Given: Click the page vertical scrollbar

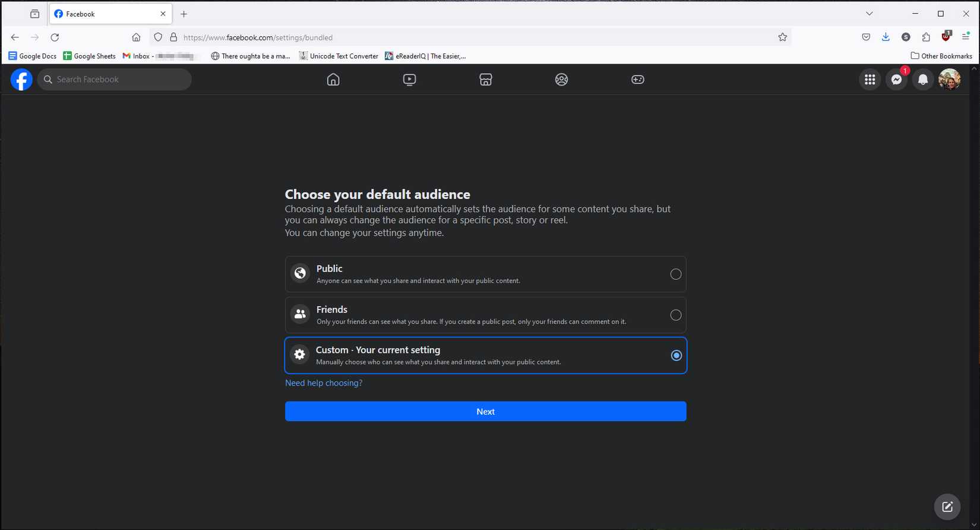Looking at the screenshot, I should click(x=974, y=297).
